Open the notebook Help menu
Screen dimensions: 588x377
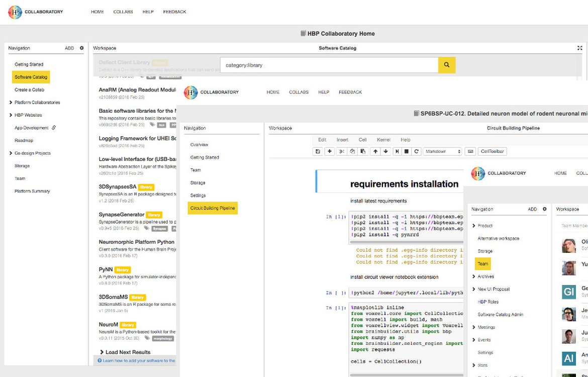click(x=406, y=140)
